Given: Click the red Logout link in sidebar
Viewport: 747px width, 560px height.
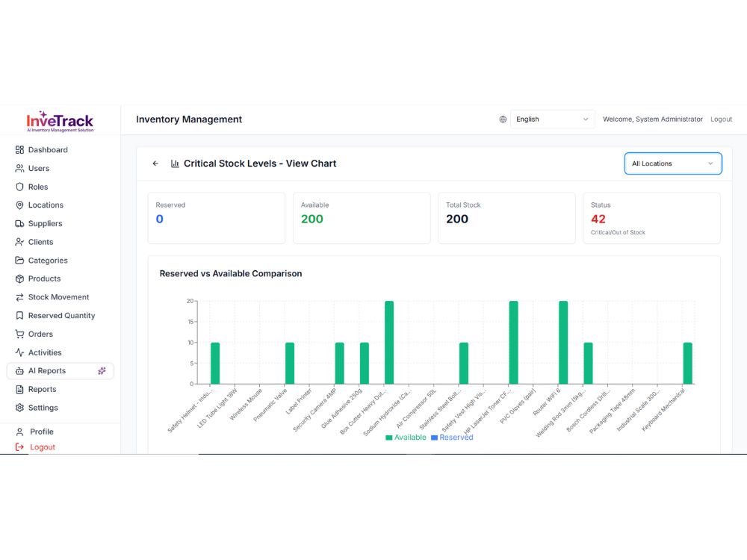Looking at the screenshot, I should tap(43, 447).
